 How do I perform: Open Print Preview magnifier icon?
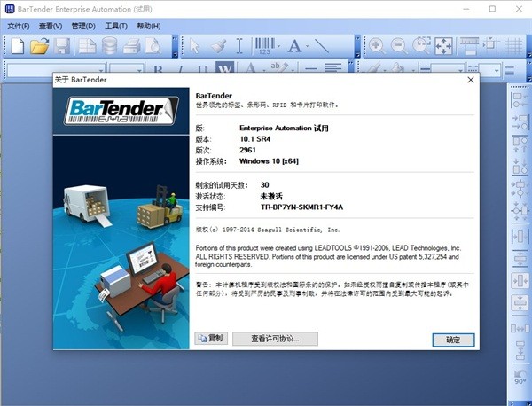[153, 45]
